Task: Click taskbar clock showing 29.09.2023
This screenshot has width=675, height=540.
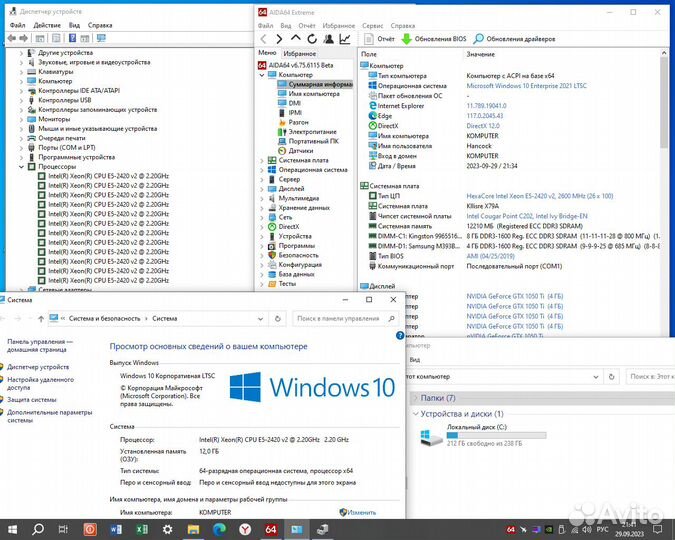Action: point(629,529)
